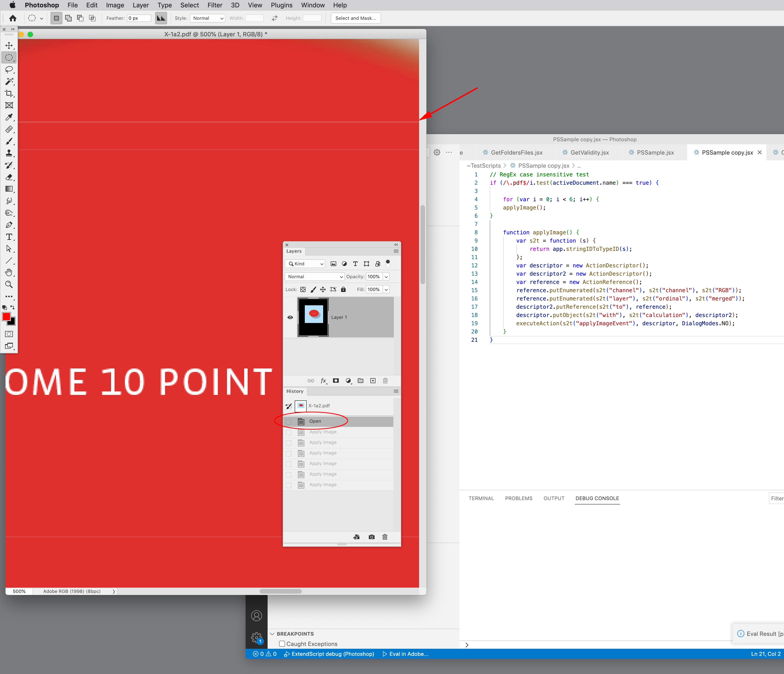This screenshot has height=674, width=784.
Task: Open the layer blend mode dropdown
Action: click(x=314, y=277)
